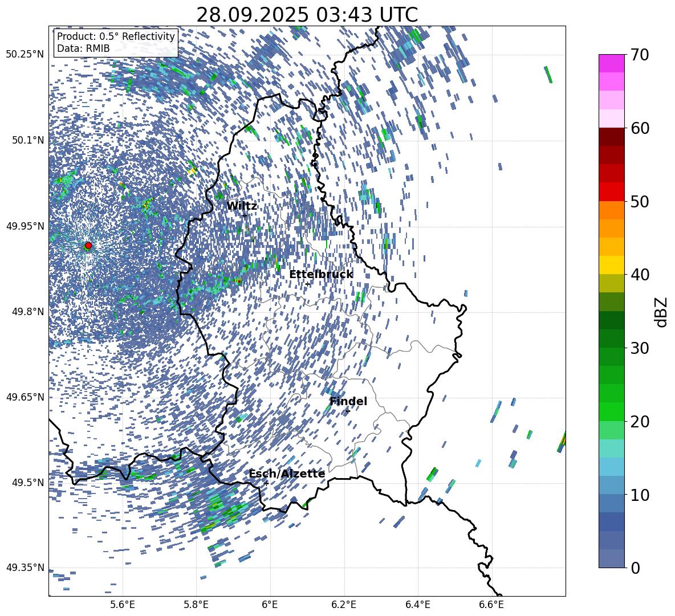The width and height of the screenshot is (675, 616).
Task: Click the colorbar value 30 label
Action: 640,348
